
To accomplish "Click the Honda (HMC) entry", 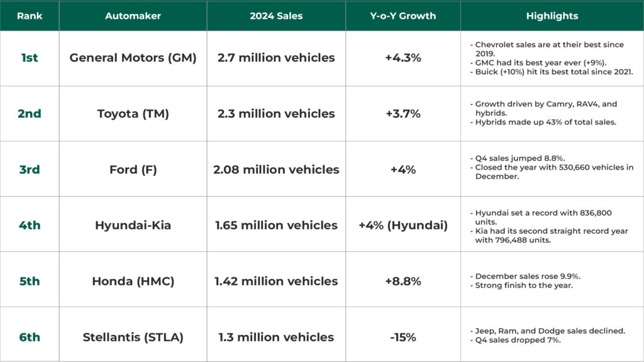I will coord(132,280).
